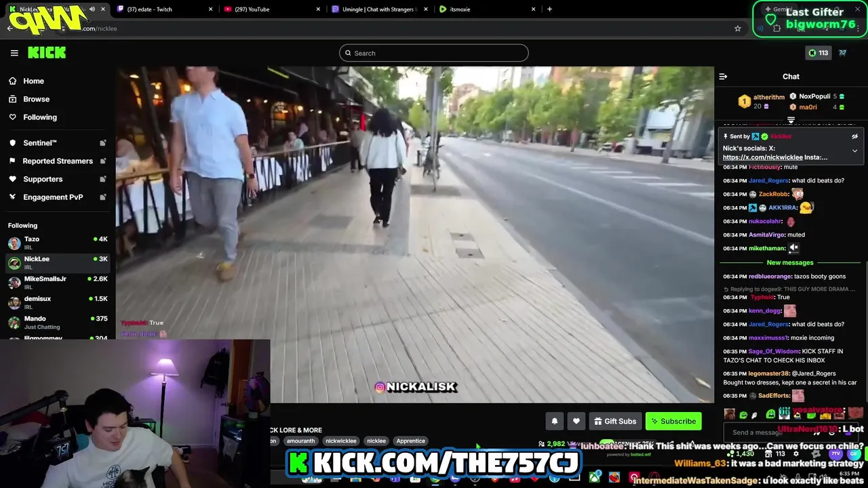The image size is (868, 488).
Task: Click the pin icon on pinned message
Action: [726, 136]
